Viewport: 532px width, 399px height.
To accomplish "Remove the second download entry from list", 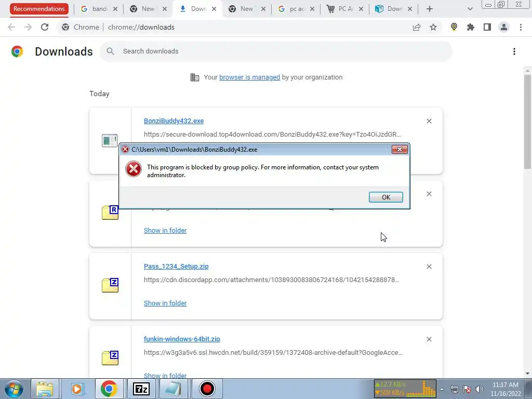I will point(429,194).
